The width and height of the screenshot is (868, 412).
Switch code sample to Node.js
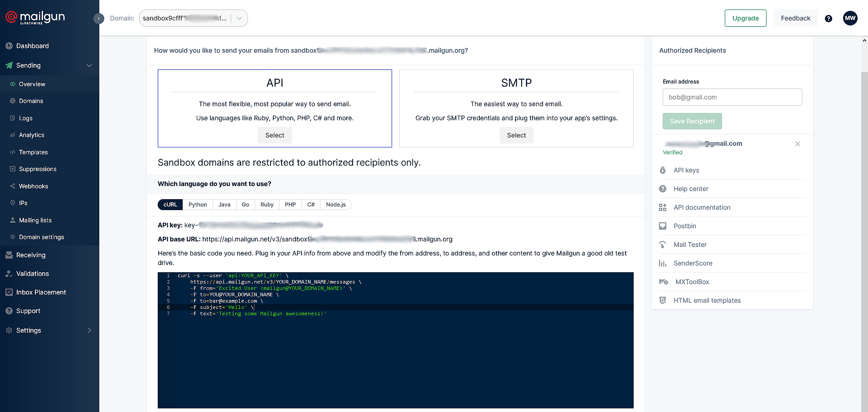pyautogui.click(x=335, y=205)
